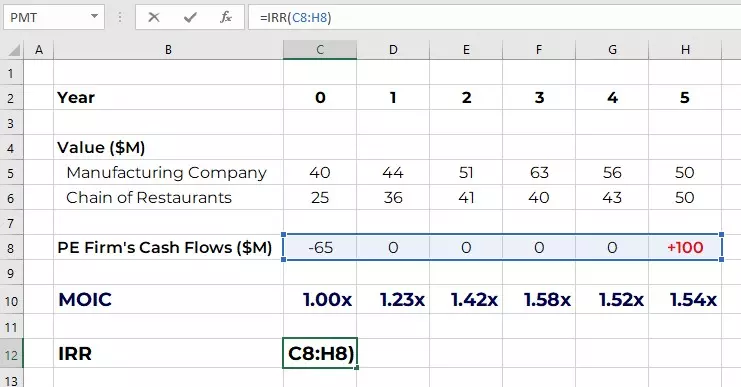Click the 'MOIC' label cell
Screen dimensions: 741x387
coord(168,300)
